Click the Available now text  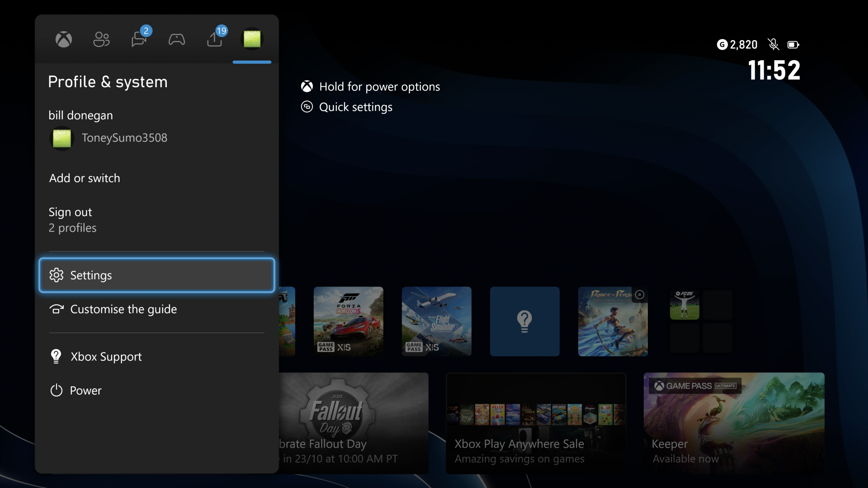pos(686,459)
